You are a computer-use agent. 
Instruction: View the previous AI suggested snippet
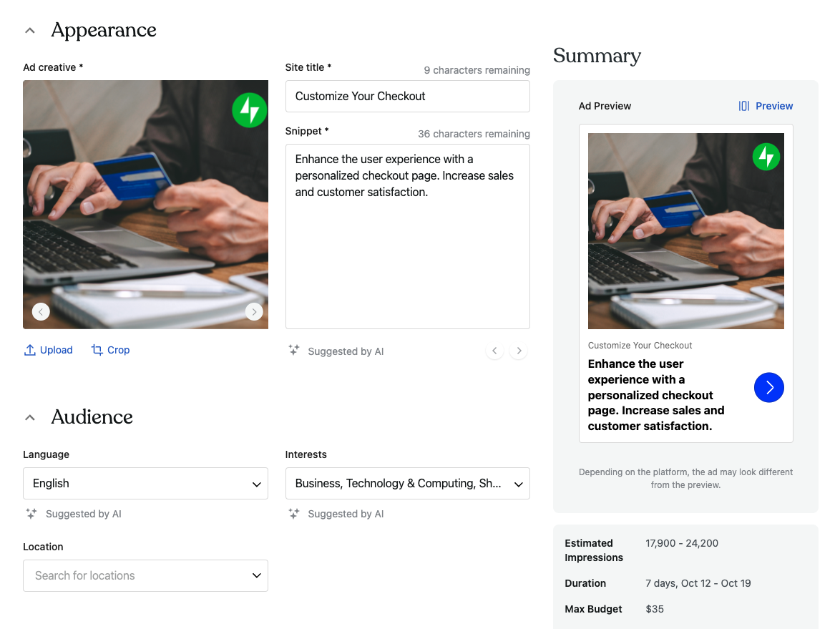coord(494,351)
